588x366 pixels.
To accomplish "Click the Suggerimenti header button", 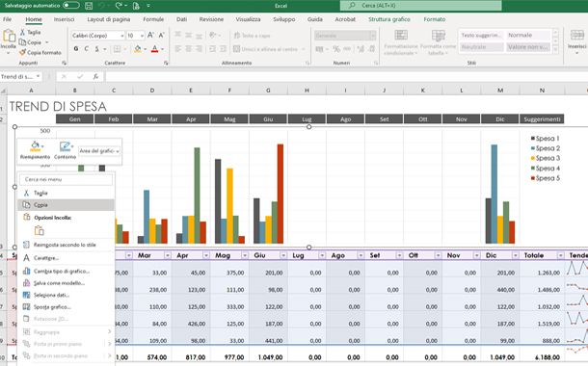I will (x=542, y=119).
